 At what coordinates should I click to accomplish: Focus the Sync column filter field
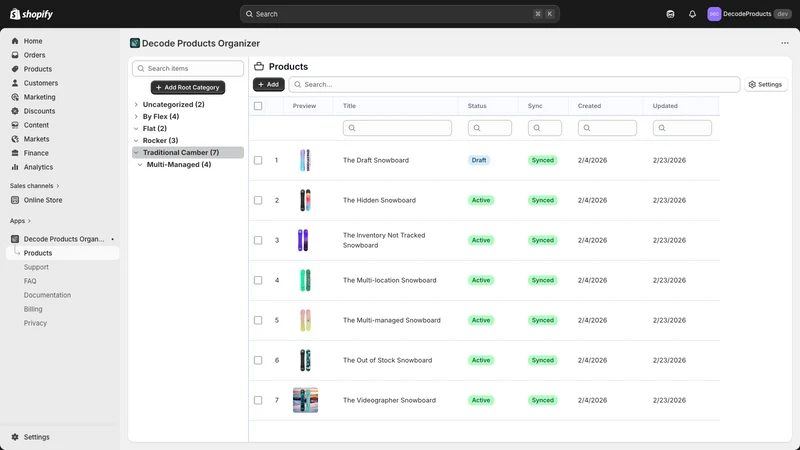pyautogui.click(x=545, y=128)
